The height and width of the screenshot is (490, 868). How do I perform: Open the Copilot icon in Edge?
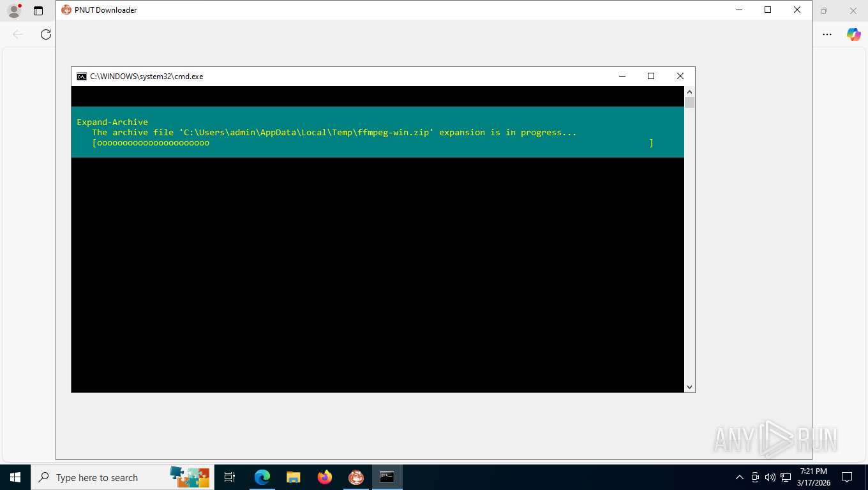point(854,34)
